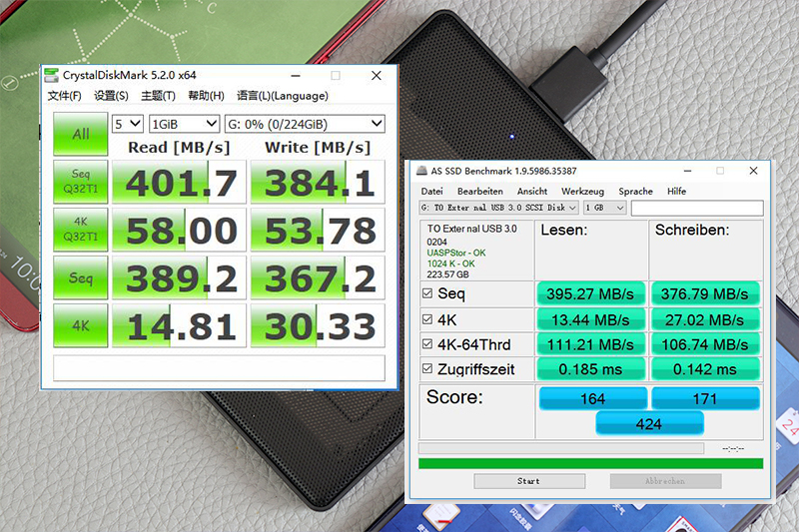Click the 395.27 MB/s Seq read value
This screenshot has width=799, height=532.
(x=590, y=293)
